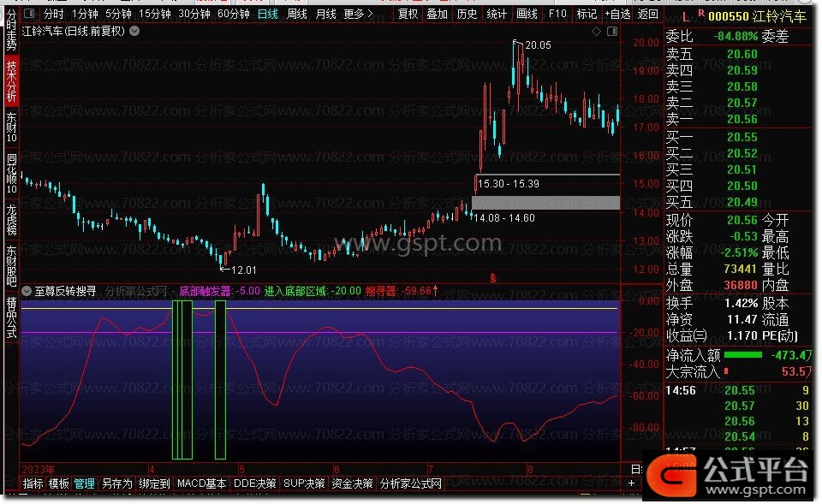Click the 12.01 low price label

pos(243,270)
